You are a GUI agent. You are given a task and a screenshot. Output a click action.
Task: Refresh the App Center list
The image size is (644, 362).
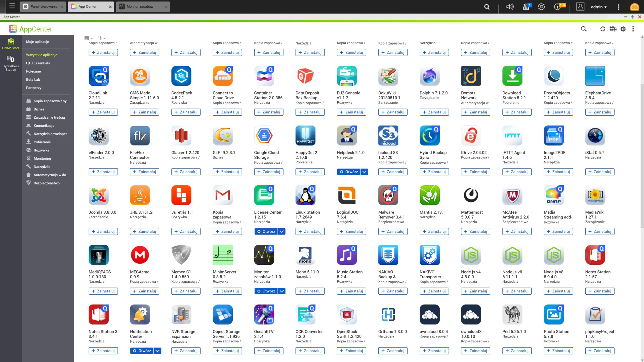coord(603,29)
